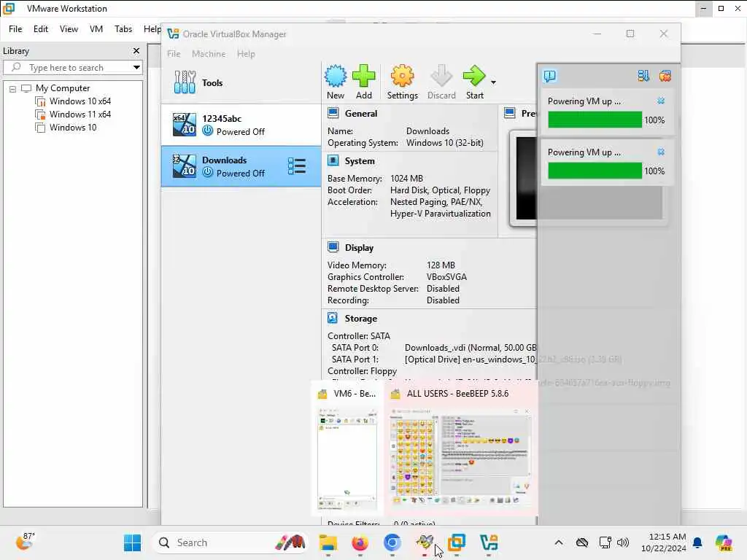
Task: Open VMware File menu
Action: (x=15, y=29)
